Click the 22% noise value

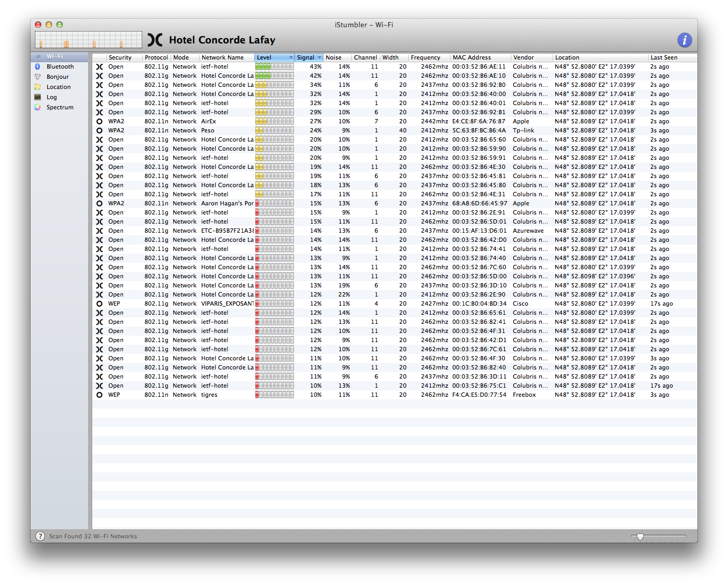click(x=344, y=294)
